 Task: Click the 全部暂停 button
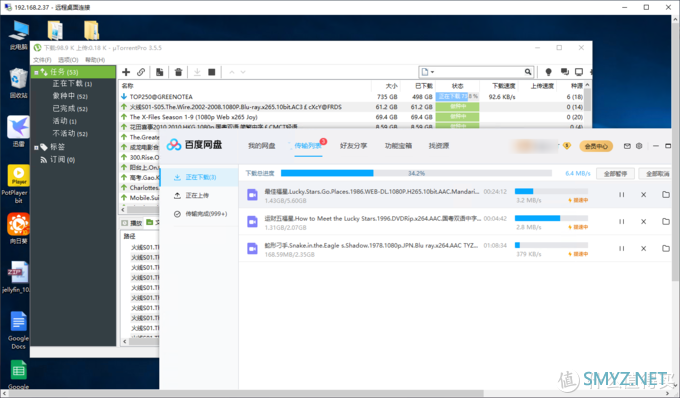615,173
